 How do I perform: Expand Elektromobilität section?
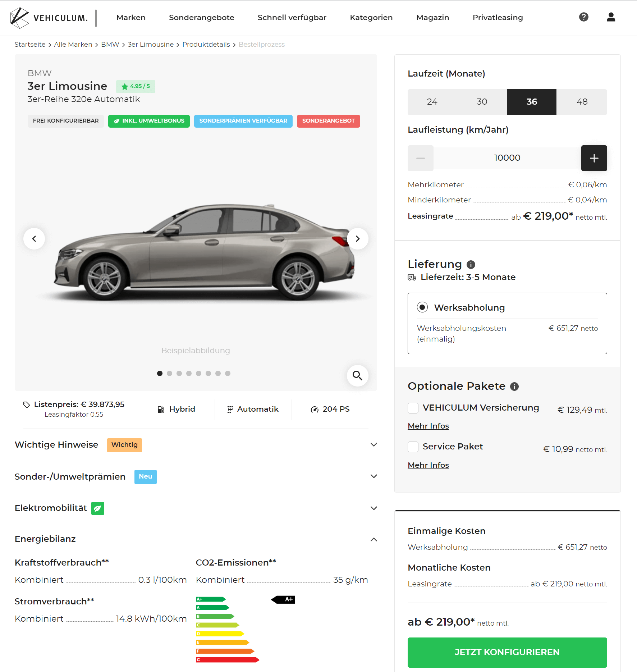coord(196,508)
